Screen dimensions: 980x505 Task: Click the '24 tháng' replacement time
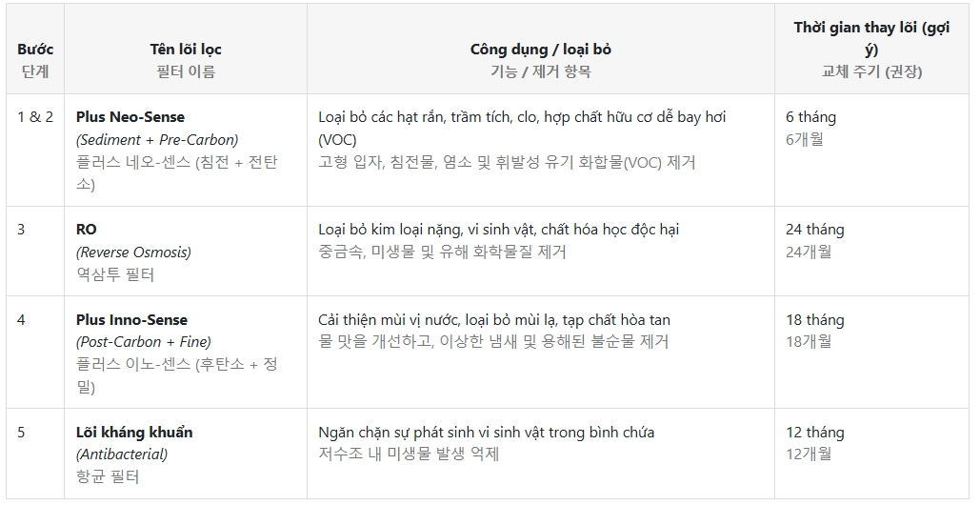click(814, 230)
